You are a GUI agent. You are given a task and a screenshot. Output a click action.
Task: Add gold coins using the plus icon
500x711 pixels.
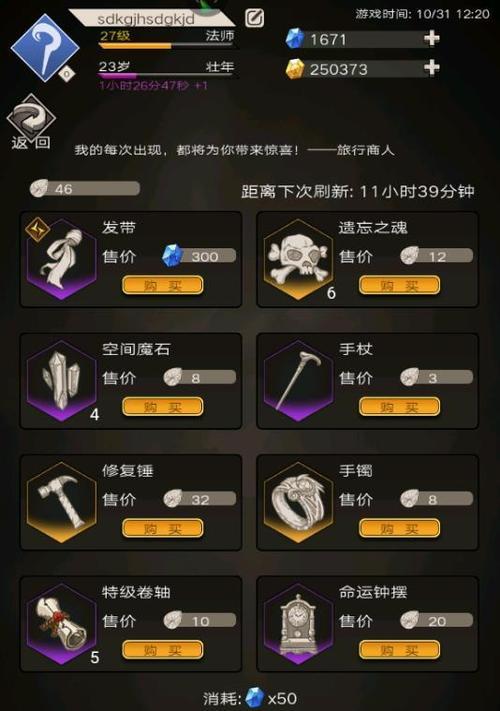pos(432,68)
